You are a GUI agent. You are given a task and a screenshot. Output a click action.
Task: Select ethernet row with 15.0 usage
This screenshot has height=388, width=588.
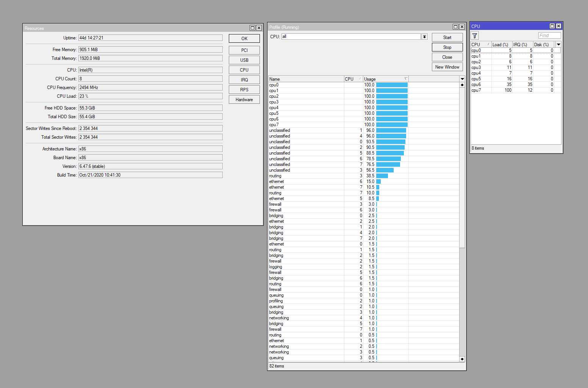(364, 181)
